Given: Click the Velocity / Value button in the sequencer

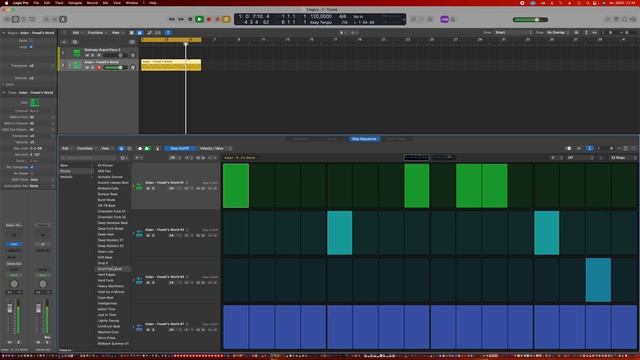Looking at the screenshot, I should click(212, 148).
